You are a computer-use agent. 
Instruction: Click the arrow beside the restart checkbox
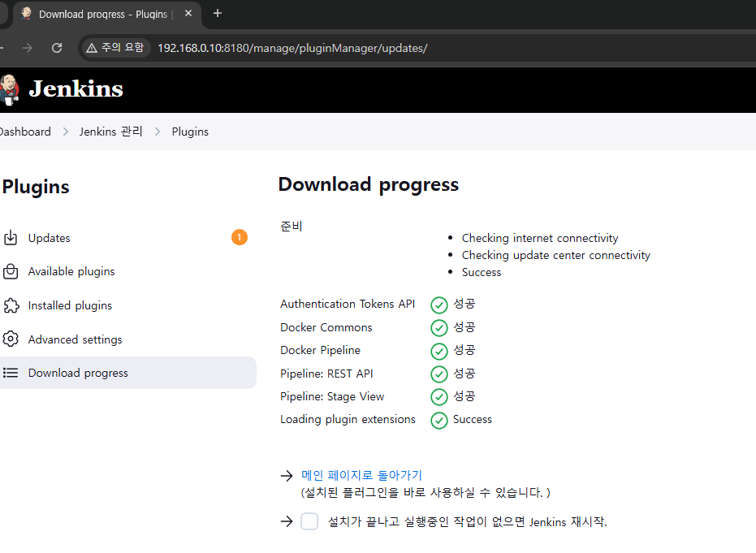(287, 521)
